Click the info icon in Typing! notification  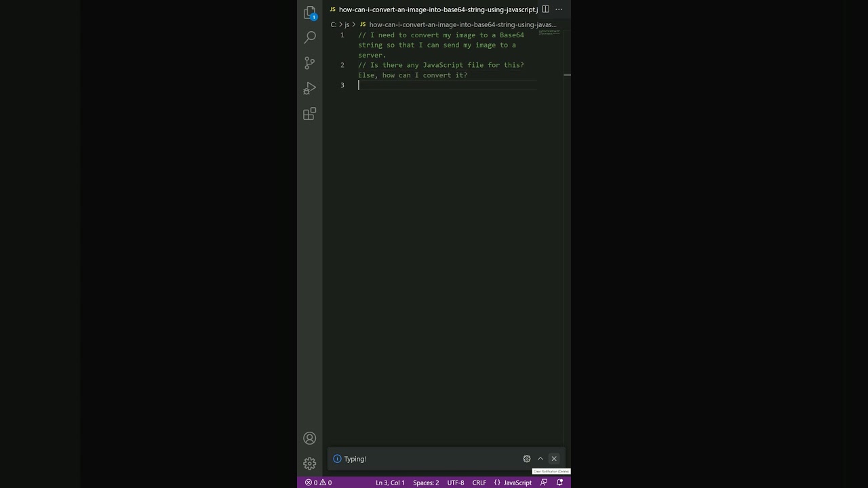click(337, 459)
